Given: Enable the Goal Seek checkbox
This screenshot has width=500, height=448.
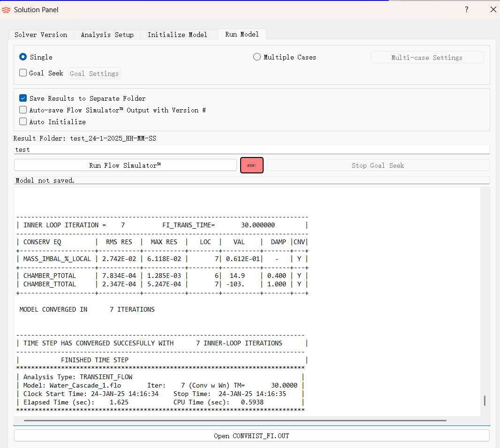Looking at the screenshot, I should 23,73.
